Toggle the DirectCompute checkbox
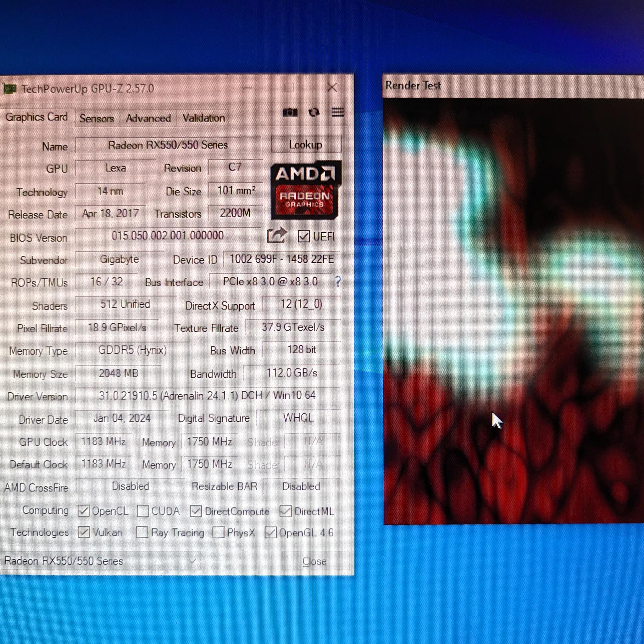 pyautogui.click(x=196, y=511)
